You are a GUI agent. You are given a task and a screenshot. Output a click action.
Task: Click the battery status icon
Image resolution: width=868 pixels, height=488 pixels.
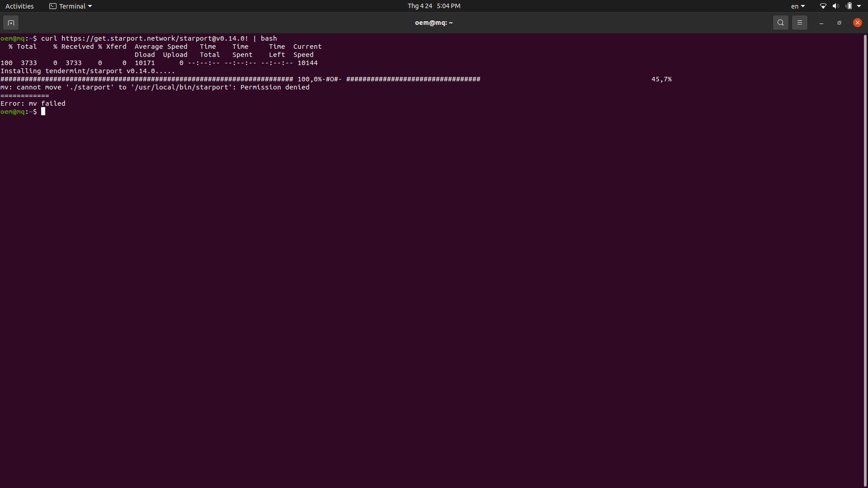click(849, 6)
